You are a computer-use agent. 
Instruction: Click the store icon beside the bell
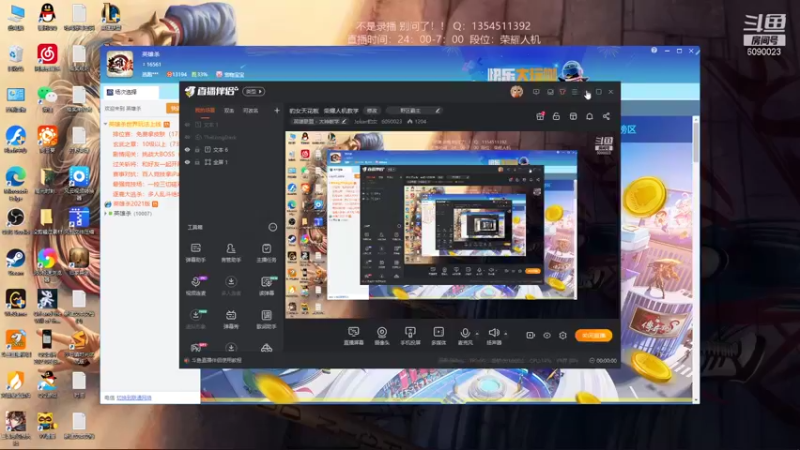coord(573,116)
